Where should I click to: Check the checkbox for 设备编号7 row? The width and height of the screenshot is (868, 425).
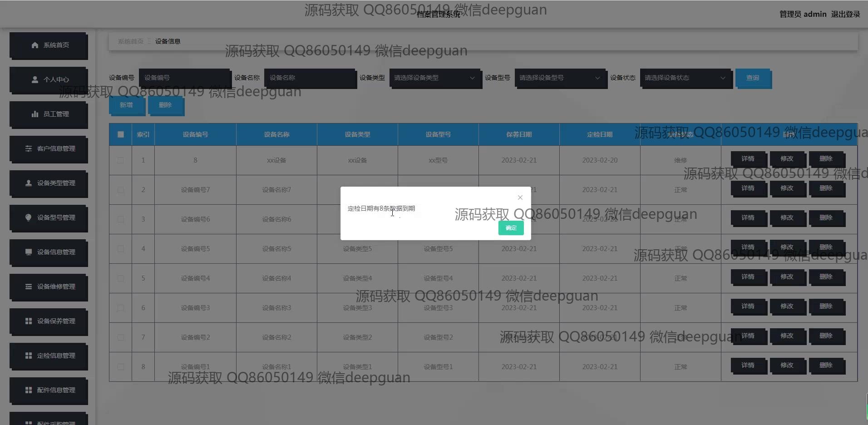tap(121, 190)
